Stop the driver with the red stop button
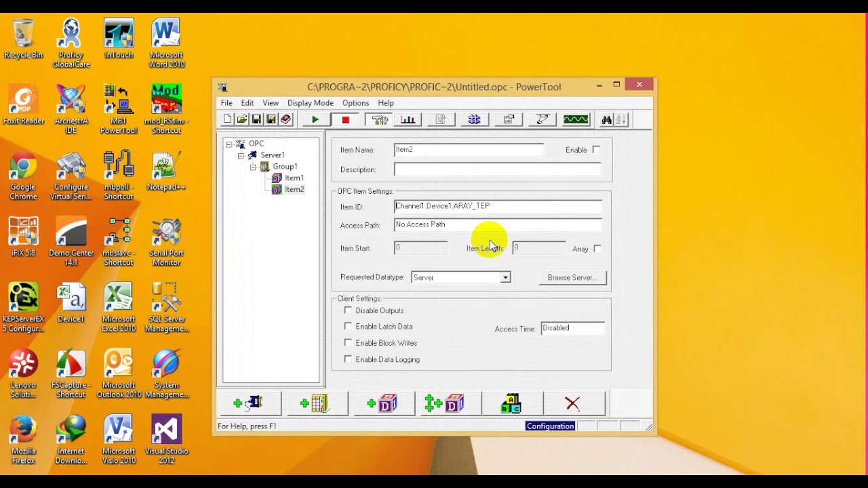Screen dimensions: 868x488 coord(345,120)
